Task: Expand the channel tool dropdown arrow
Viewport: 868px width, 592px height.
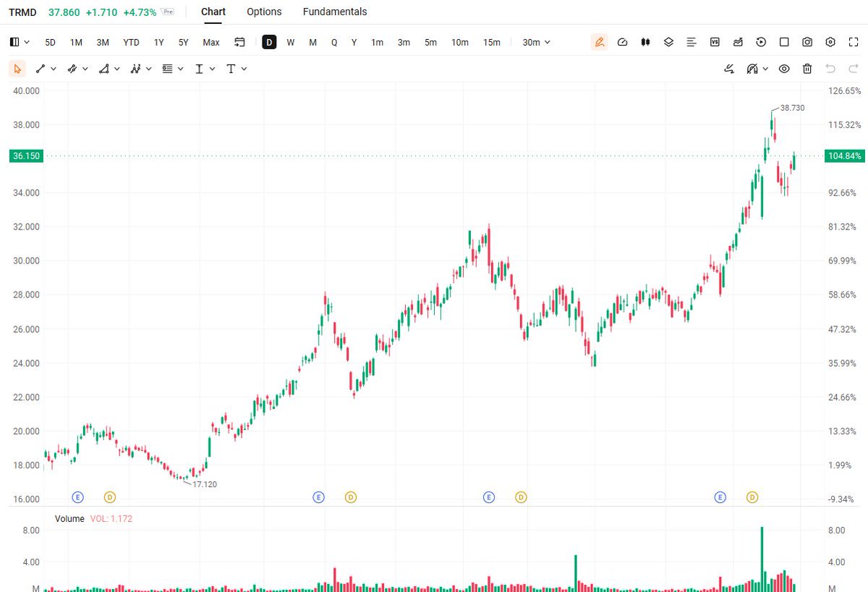Action: point(85,69)
